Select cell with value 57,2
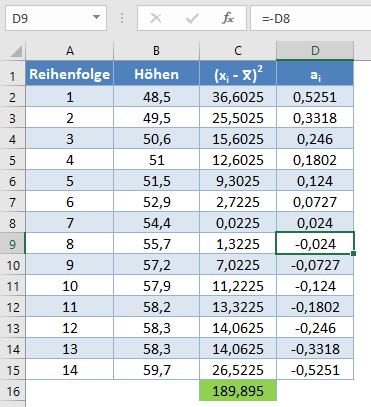 (x=156, y=265)
